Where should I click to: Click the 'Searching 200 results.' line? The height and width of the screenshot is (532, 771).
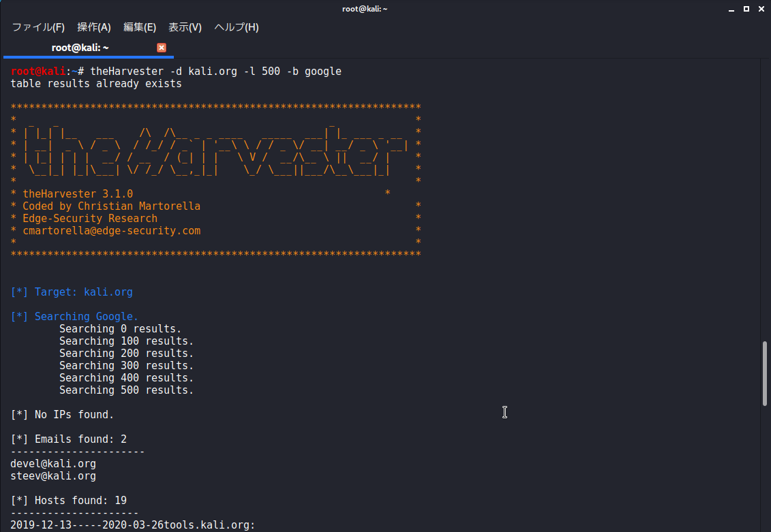(126, 354)
